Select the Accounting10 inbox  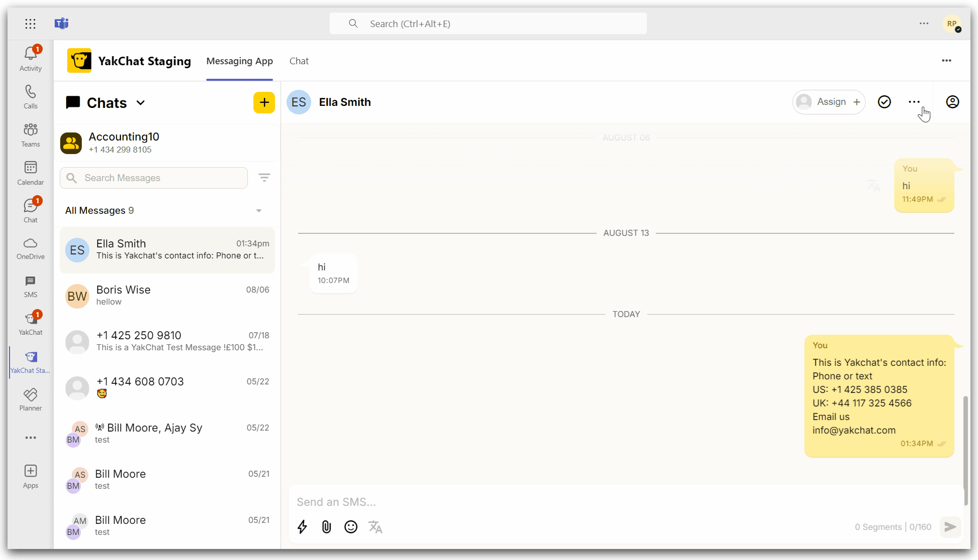(x=167, y=143)
